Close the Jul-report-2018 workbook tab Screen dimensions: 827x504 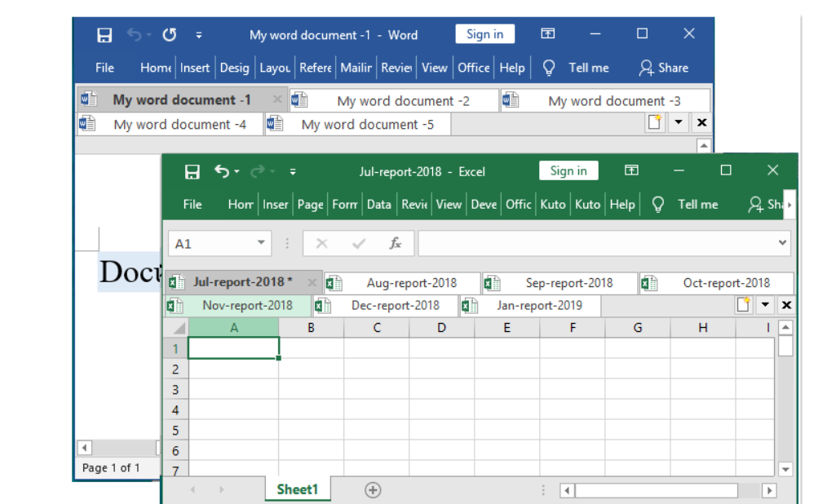[312, 282]
